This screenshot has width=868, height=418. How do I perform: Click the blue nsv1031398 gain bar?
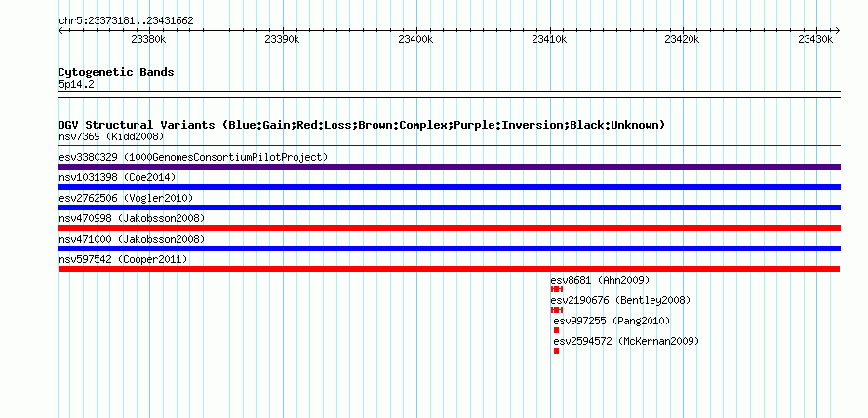coord(449,187)
